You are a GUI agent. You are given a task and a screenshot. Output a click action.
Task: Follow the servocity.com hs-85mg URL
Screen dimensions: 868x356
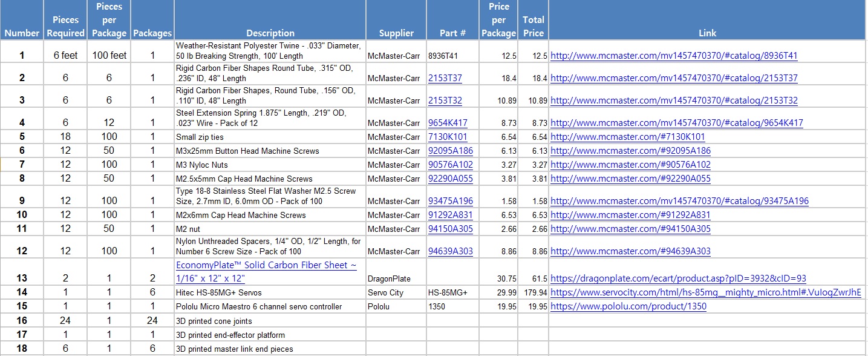[x=706, y=292]
